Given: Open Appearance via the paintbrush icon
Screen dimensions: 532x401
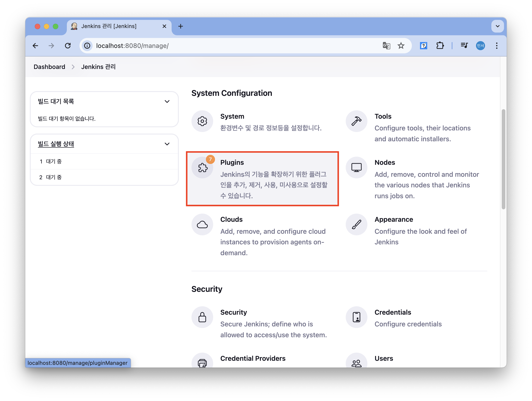Looking at the screenshot, I should [x=356, y=224].
